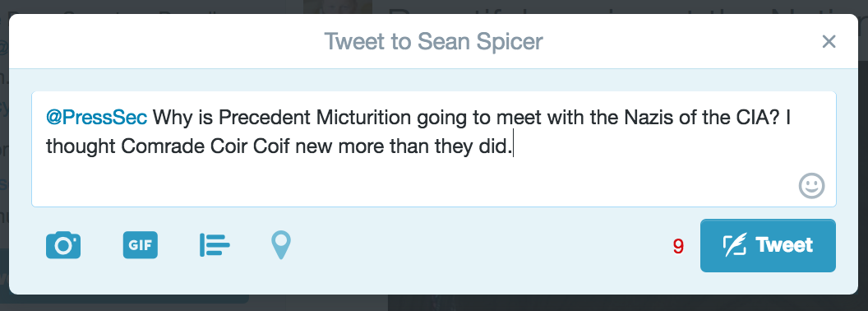Viewport: 868px width, 311px height.
Task: Close the Tweet to Sean Spicer dialog
Action: point(829,42)
